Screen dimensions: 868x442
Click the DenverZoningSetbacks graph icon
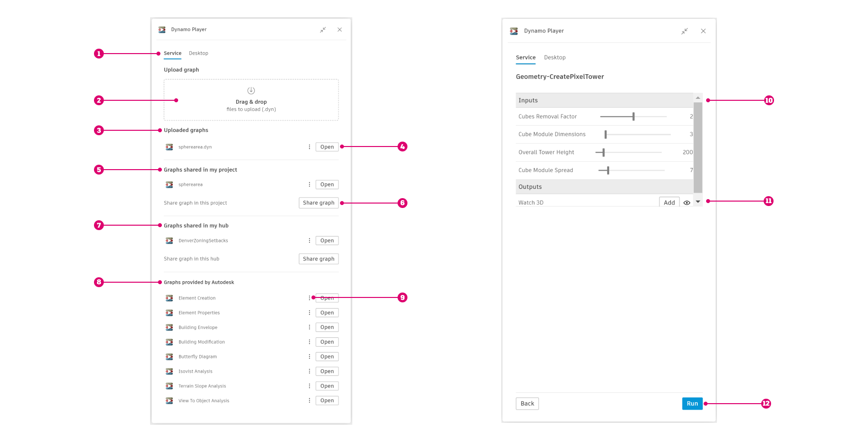coord(169,241)
